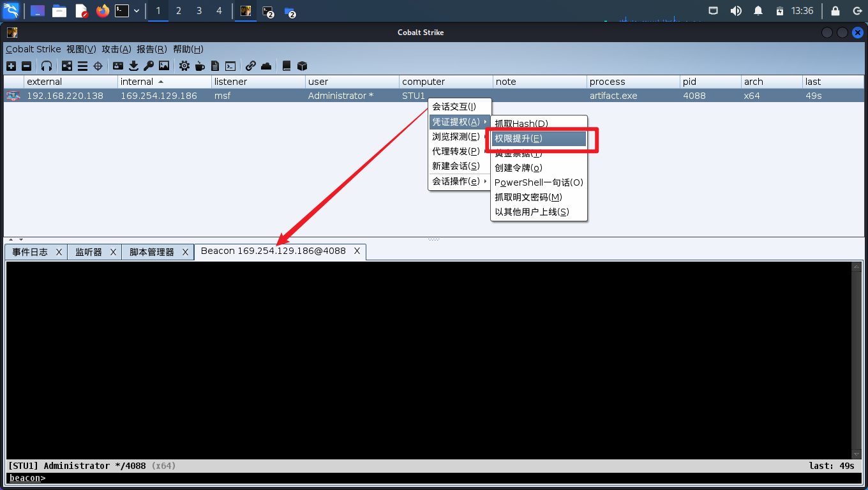
Task: Open the 帮助(H) menu
Action: [x=188, y=49]
